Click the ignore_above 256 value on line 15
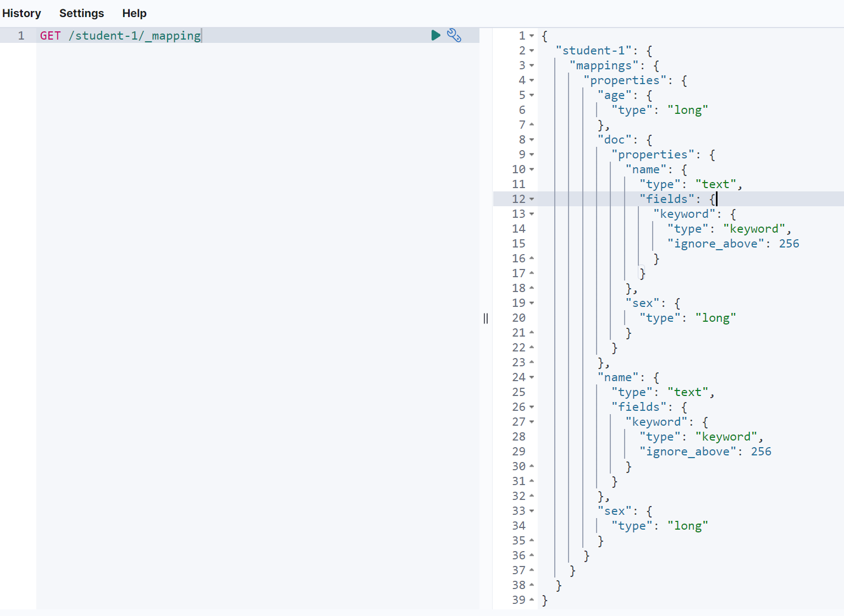 (x=789, y=244)
